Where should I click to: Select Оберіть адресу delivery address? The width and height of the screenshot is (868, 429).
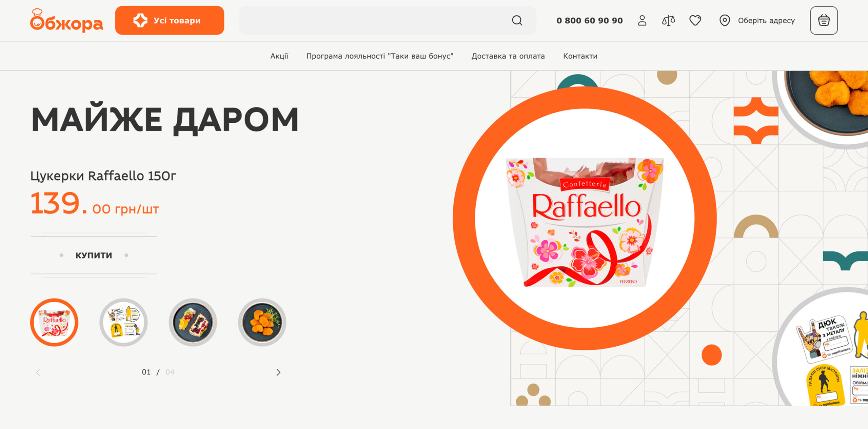coord(766,21)
